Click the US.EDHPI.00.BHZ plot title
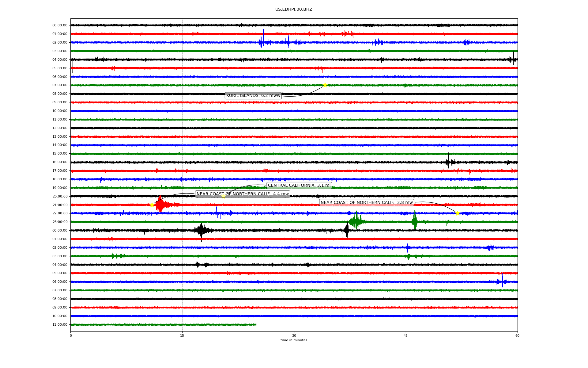 tap(294, 10)
